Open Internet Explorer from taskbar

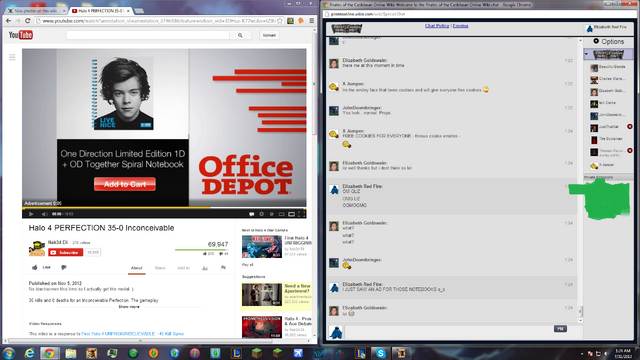coord(29,353)
